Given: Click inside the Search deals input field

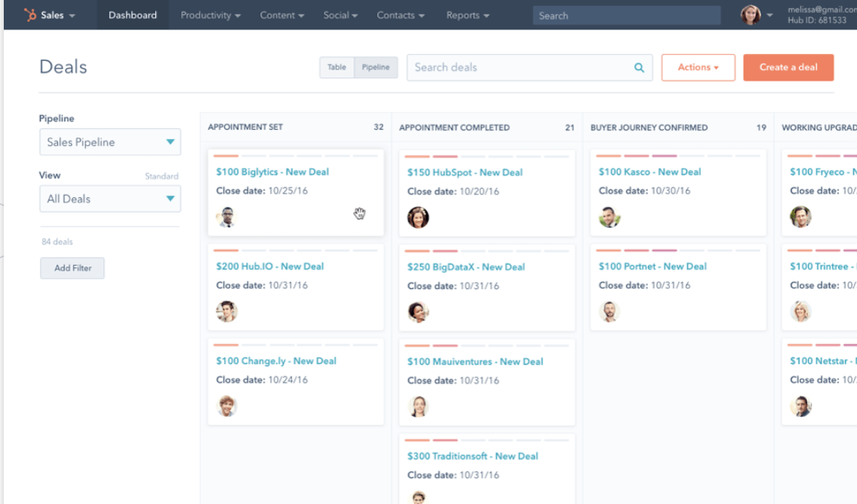Looking at the screenshot, I should coord(494,68).
